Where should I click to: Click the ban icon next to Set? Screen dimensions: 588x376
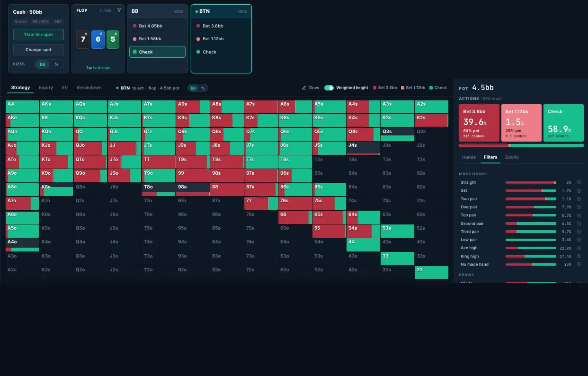[579, 191]
